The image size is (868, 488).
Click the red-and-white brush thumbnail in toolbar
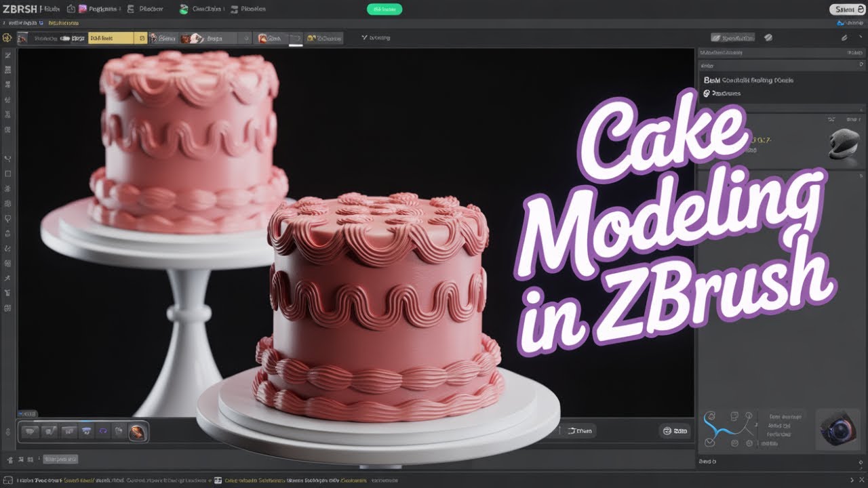(193, 39)
